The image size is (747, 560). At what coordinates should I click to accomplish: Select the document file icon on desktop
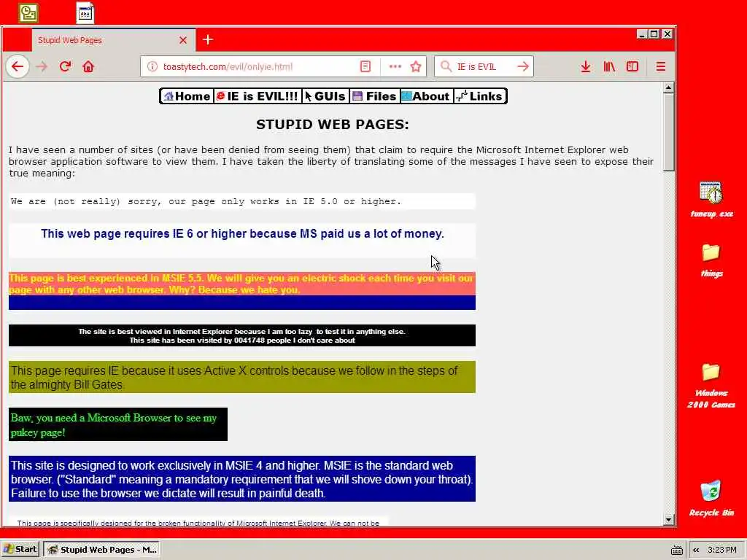pos(85,13)
